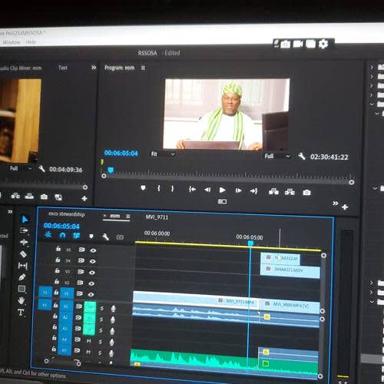Select the Type tool
Viewport: 384px width, 384px height.
21,312
